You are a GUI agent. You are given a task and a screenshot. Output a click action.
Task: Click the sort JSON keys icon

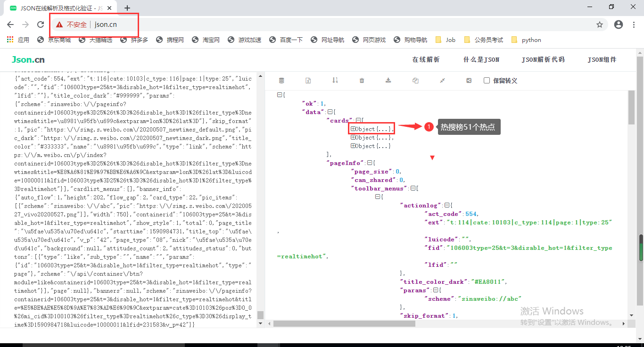[x=335, y=80]
